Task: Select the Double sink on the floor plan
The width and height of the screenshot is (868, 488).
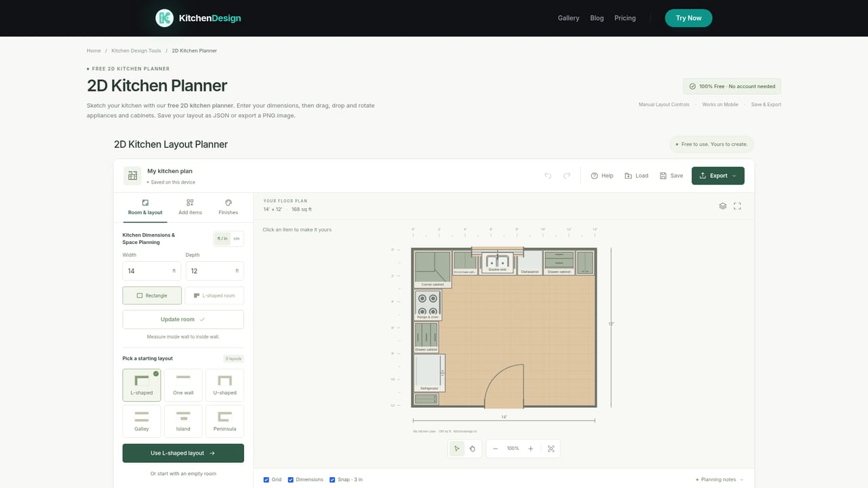Action: (497, 262)
